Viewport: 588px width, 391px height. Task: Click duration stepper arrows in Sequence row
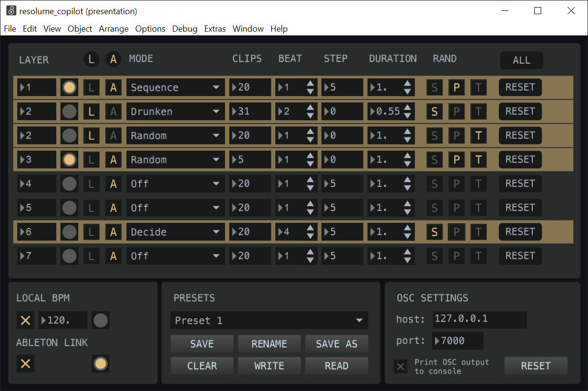(407, 87)
